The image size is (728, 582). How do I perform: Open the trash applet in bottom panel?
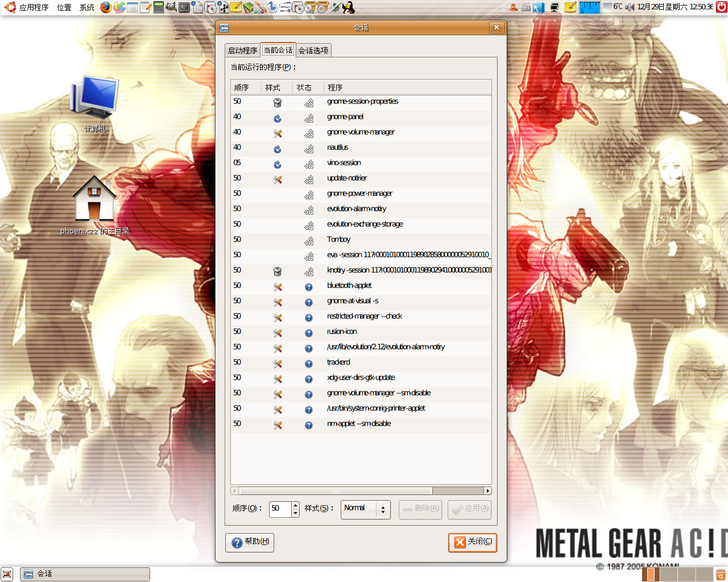click(721, 575)
